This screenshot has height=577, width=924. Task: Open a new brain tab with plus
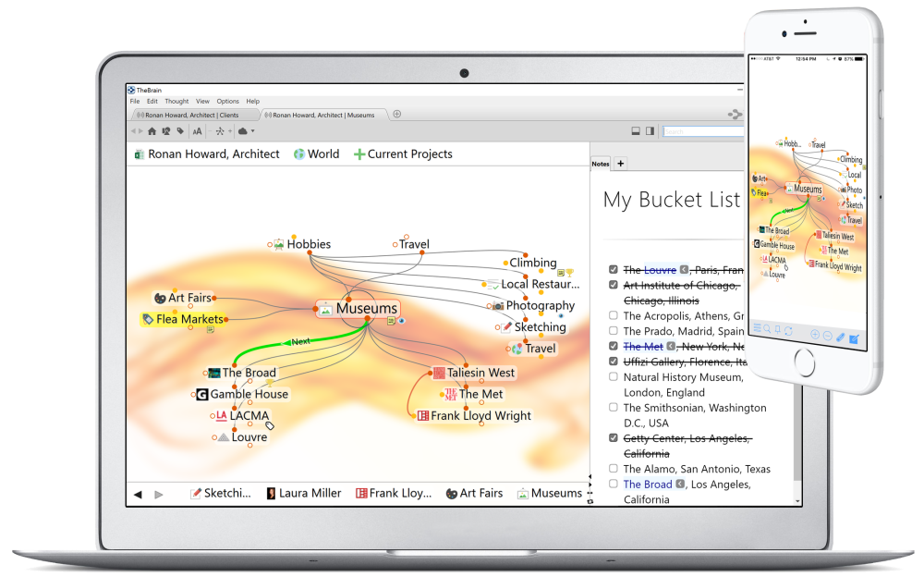point(397,114)
